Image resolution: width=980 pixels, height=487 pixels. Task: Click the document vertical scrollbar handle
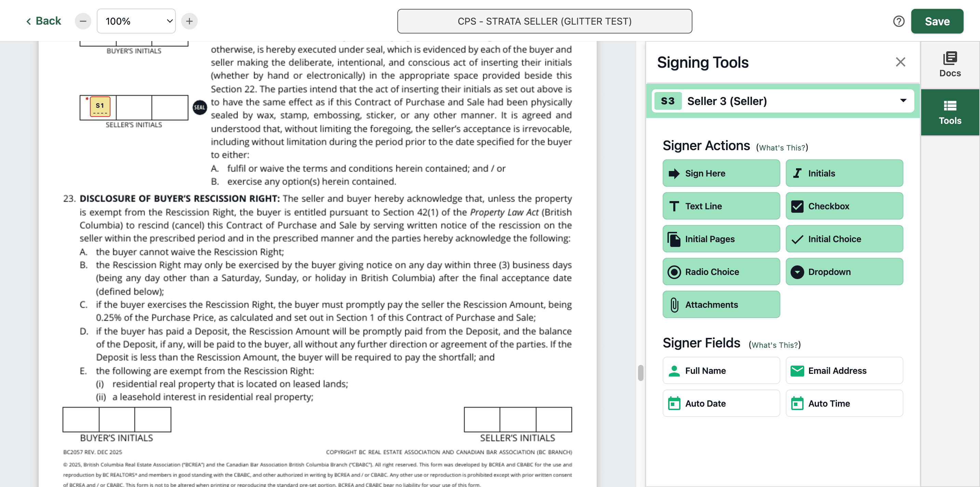tap(641, 373)
